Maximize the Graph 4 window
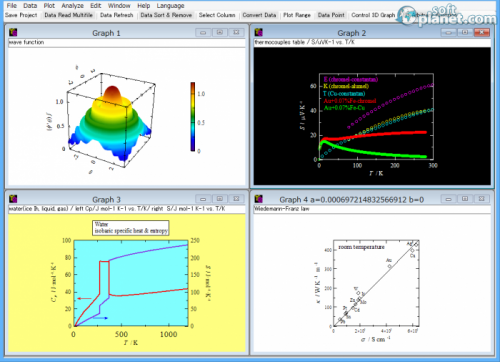Screen dimensions: 500x362 465,199
